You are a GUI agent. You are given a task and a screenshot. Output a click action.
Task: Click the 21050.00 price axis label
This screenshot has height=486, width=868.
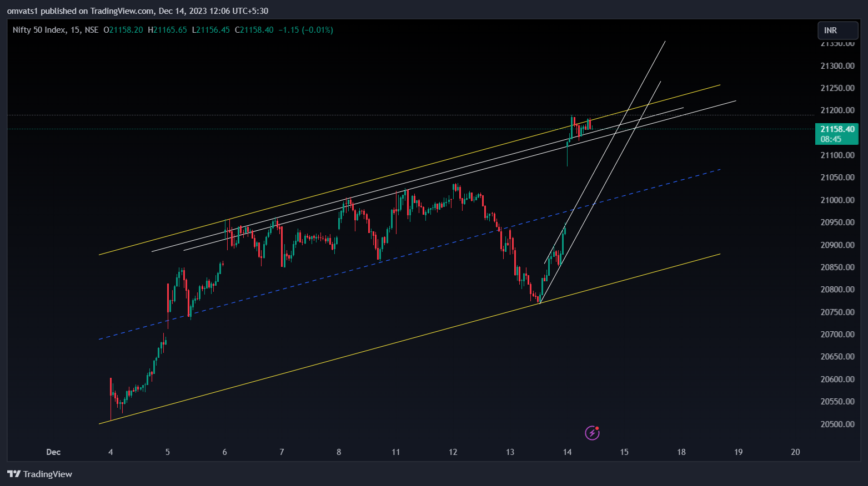(837, 178)
